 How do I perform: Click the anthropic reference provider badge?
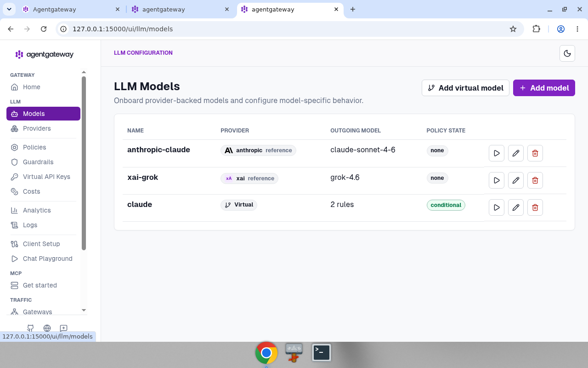[258, 150]
